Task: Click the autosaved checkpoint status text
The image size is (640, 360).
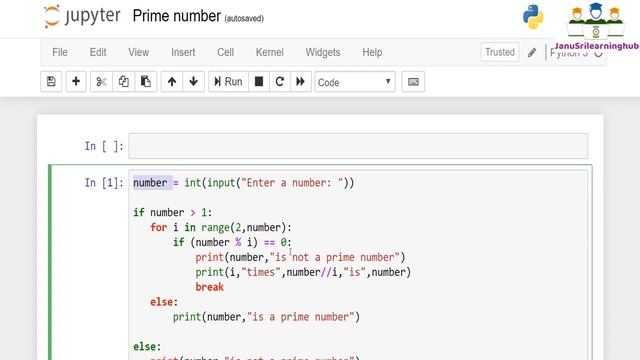Action: [x=244, y=18]
